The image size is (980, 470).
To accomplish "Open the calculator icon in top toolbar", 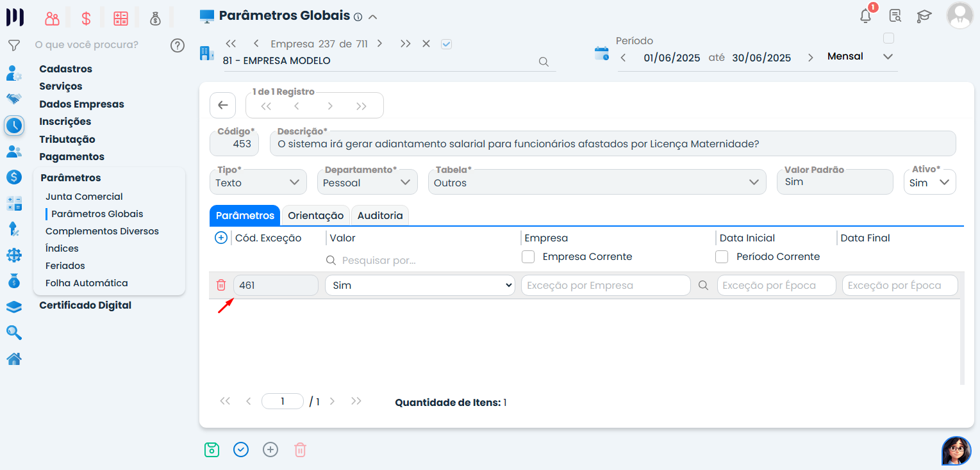I will (120, 19).
